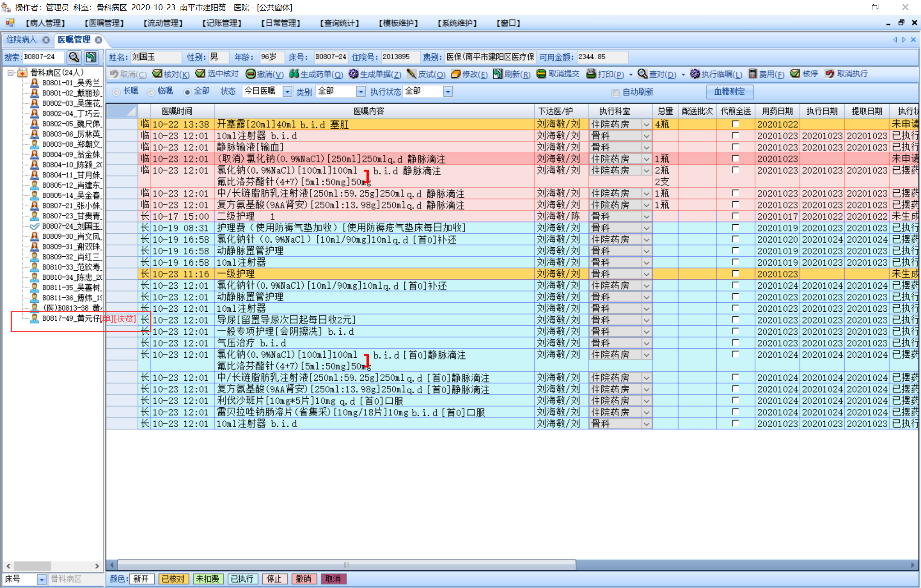The image size is (921, 588).
Task: Click the 费用 calculator icon
Action: [x=753, y=74]
